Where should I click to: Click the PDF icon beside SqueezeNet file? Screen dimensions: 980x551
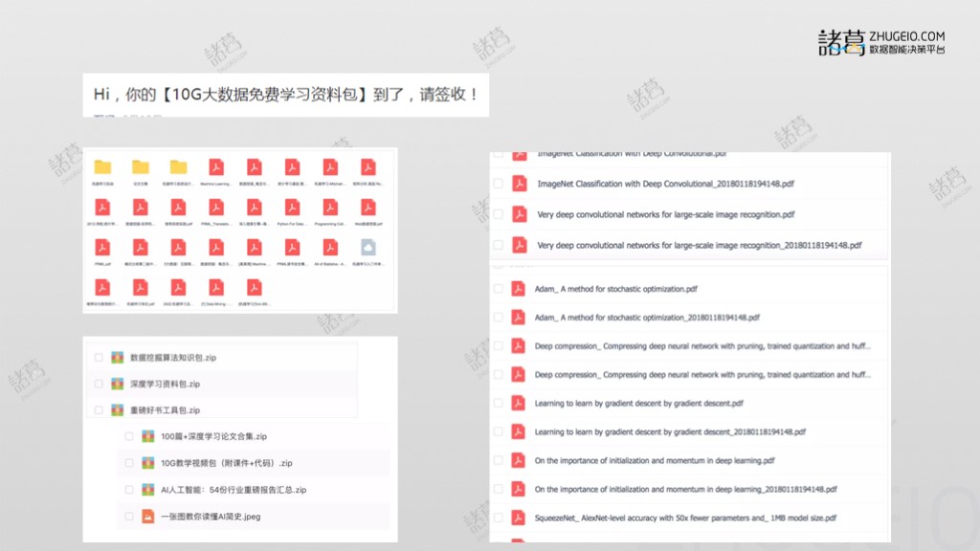(x=516, y=518)
